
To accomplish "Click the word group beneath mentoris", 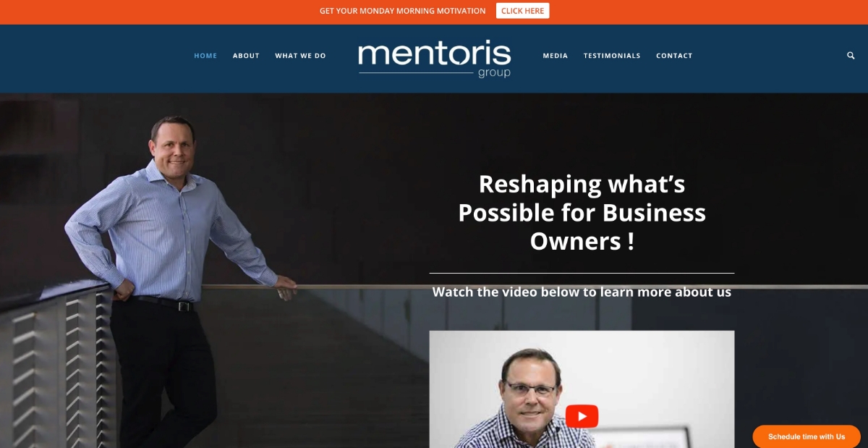I will tap(494, 73).
